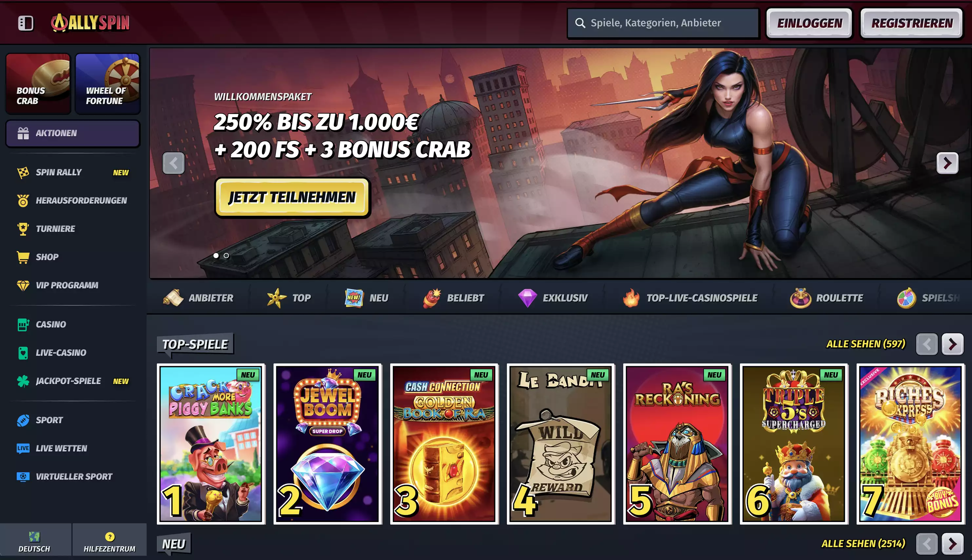
Task: Open Jackpot-Spiele clover icon
Action: coord(23,381)
